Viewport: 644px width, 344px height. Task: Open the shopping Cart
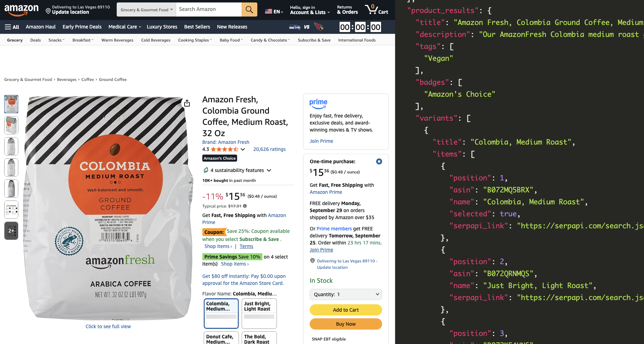[x=376, y=9]
